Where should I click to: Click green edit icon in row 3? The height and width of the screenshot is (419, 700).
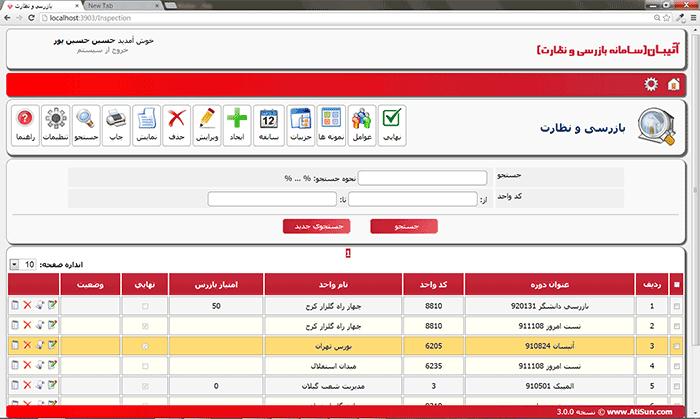[x=52, y=345]
